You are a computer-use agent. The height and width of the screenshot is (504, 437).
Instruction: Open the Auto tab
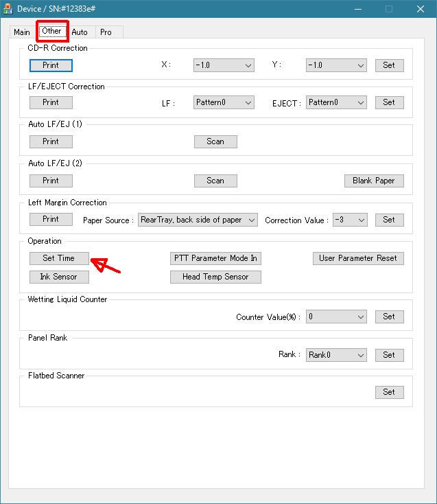pyautogui.click(x=80, y=32)
